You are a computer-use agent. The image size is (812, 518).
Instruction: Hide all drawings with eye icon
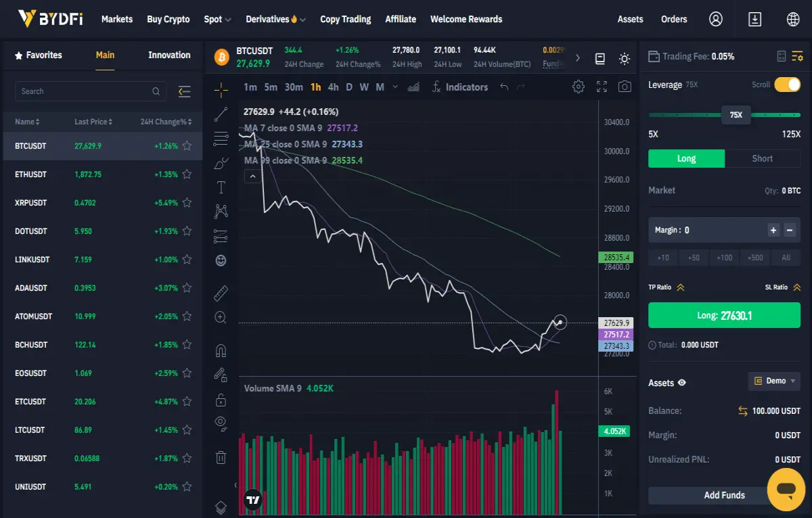pyautogui.click(x=221, y=424)
